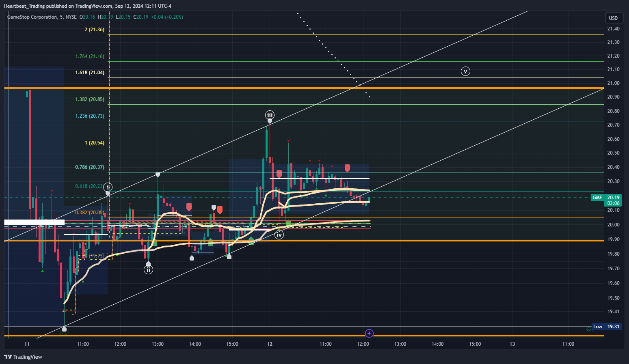Click the Fibonacci label 1.236 (20.73)
629x364 pixels.
pos(90,116)
